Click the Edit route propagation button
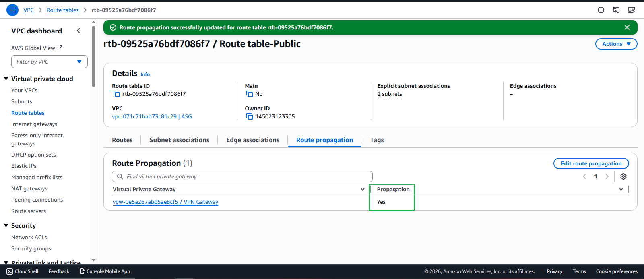Viewport: 644px width, 279px height. pos(591,163)
